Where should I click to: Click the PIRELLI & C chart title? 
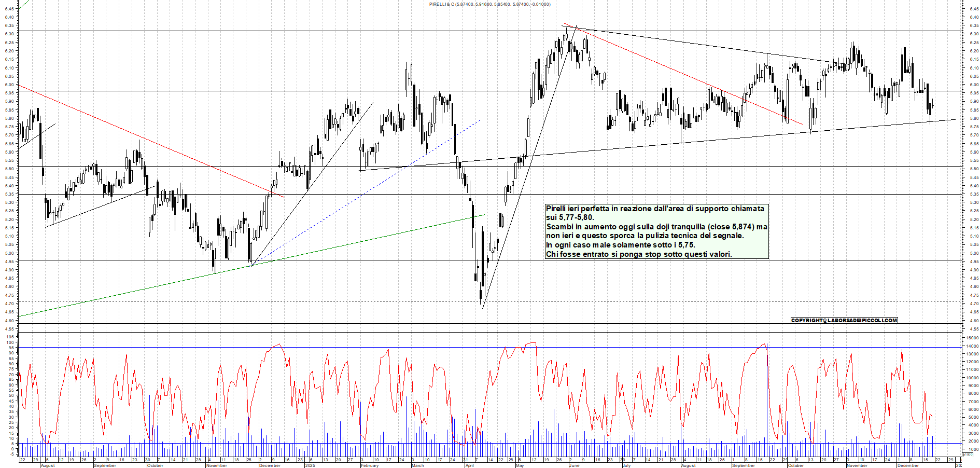point(489,4)
